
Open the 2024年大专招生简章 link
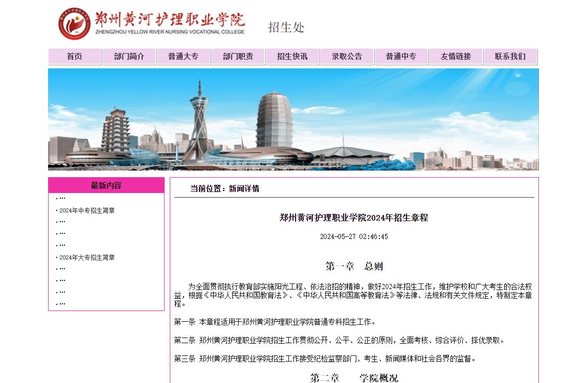click(87, 257)
